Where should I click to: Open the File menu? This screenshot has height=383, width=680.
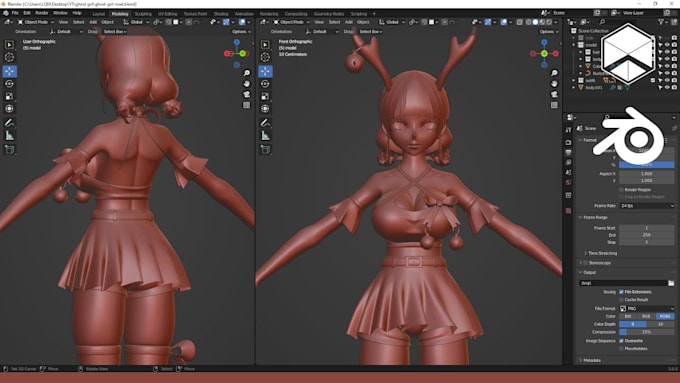(15, 13)
